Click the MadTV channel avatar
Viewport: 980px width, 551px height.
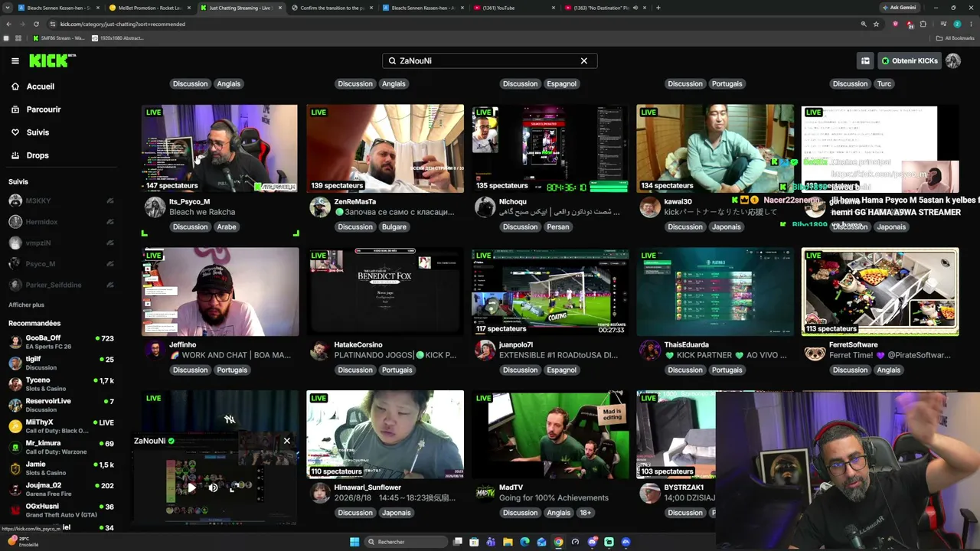tap(485, 493)
